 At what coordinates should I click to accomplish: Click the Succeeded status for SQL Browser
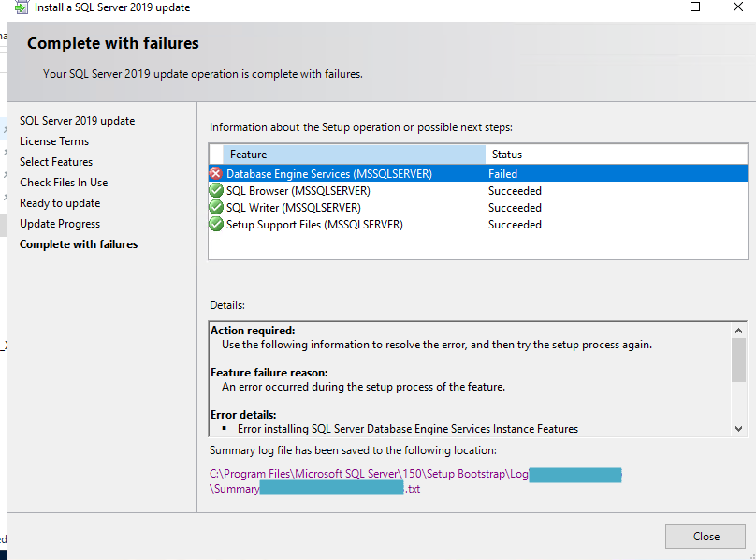pyautogui.click(x=515, y=191)
